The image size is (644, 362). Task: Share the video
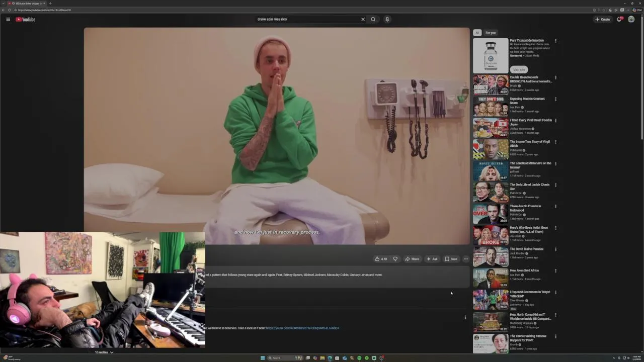tap(412, 259)
